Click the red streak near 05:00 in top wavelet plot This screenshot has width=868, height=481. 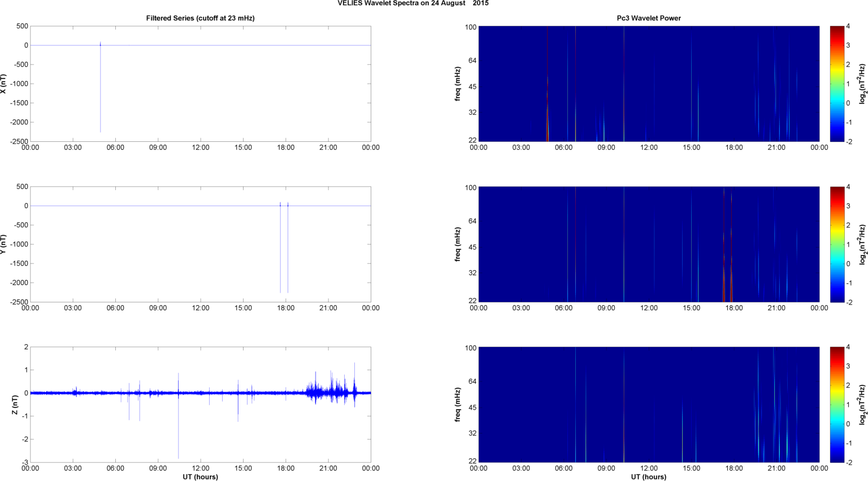point(548,84)
